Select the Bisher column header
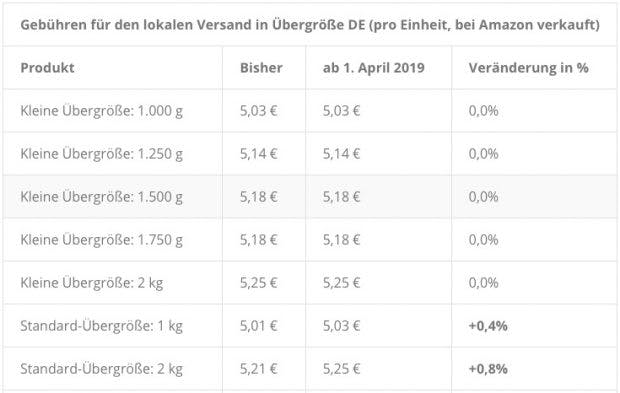This screenshot has height=393, width=620. click(261, 68)
